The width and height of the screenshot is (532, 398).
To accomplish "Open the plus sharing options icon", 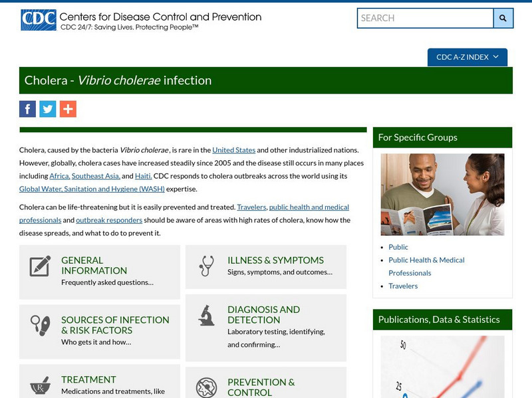I will click(x=66, y=108).
